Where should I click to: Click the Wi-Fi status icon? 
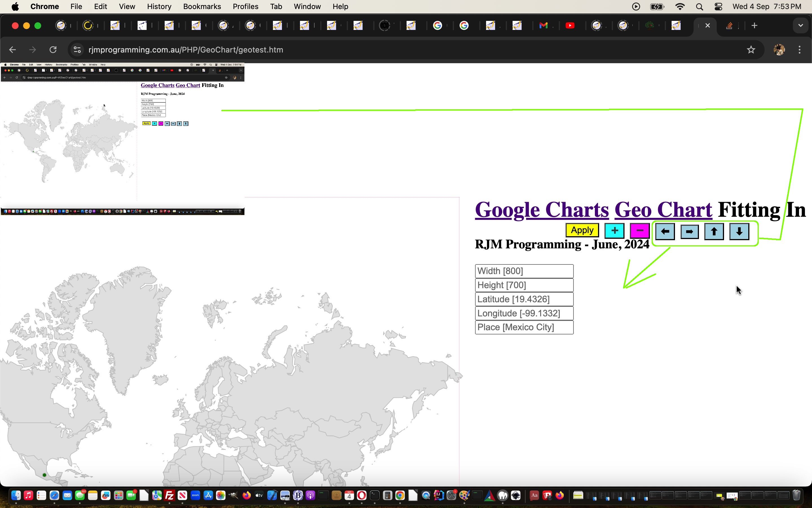[680, 7]
